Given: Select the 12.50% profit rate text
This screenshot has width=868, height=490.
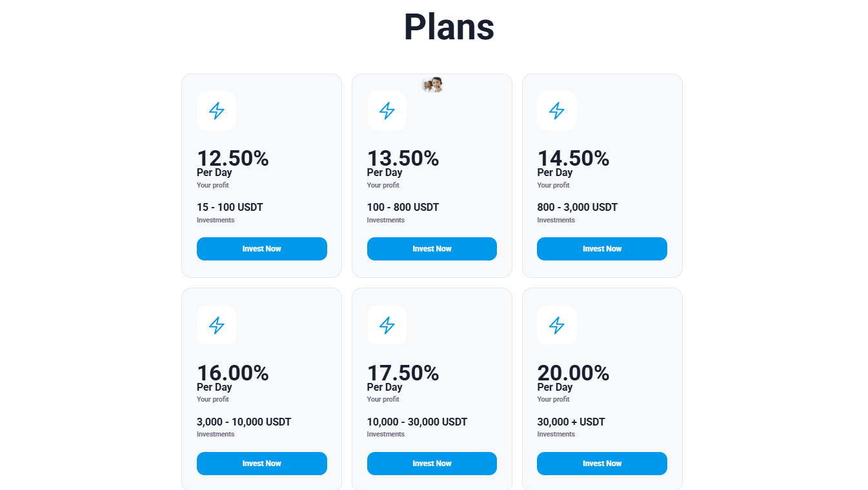Looking at the screenshot, I should coord(232,158).
